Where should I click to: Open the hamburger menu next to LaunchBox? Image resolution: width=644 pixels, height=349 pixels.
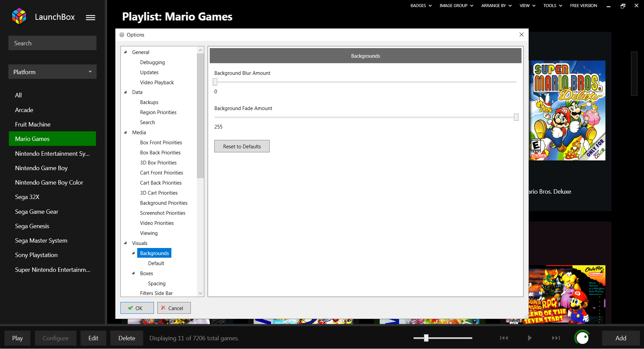click(91, 17)
